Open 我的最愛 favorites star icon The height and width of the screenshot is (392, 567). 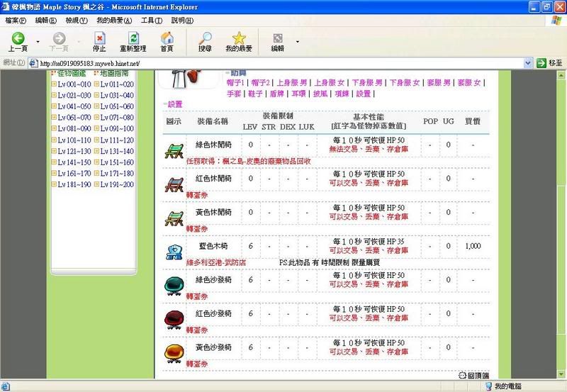tap(239, 42)
